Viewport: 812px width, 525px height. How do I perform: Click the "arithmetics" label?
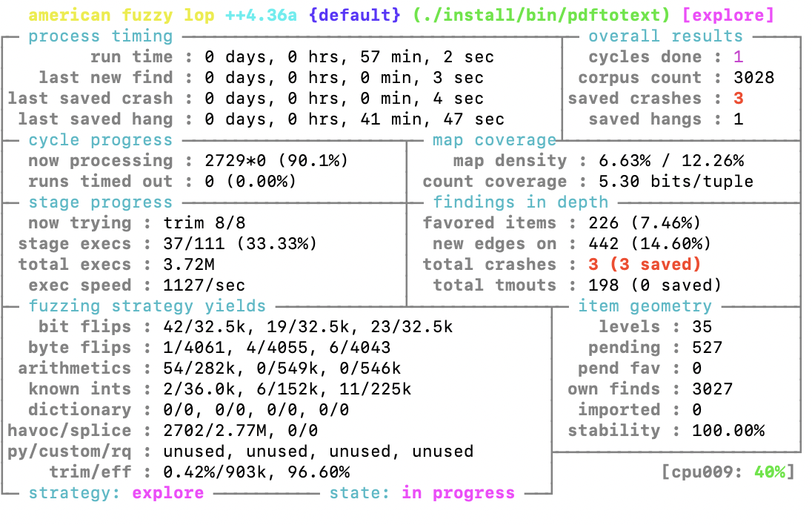(75, 368)
